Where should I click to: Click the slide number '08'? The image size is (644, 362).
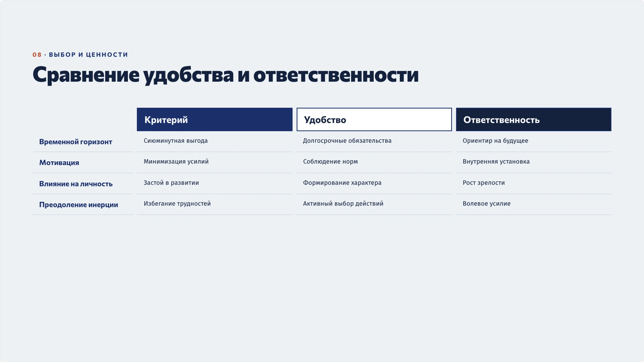coord(37,55)
